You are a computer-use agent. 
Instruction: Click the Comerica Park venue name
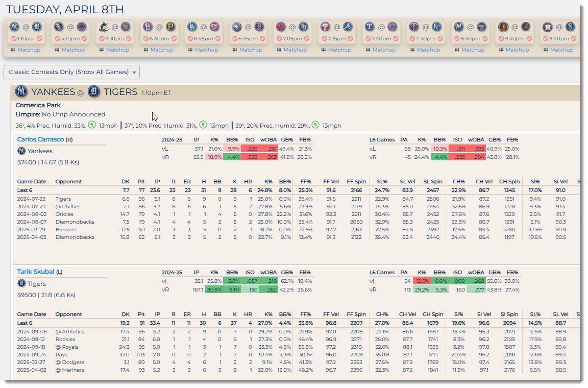pos(38,105)
